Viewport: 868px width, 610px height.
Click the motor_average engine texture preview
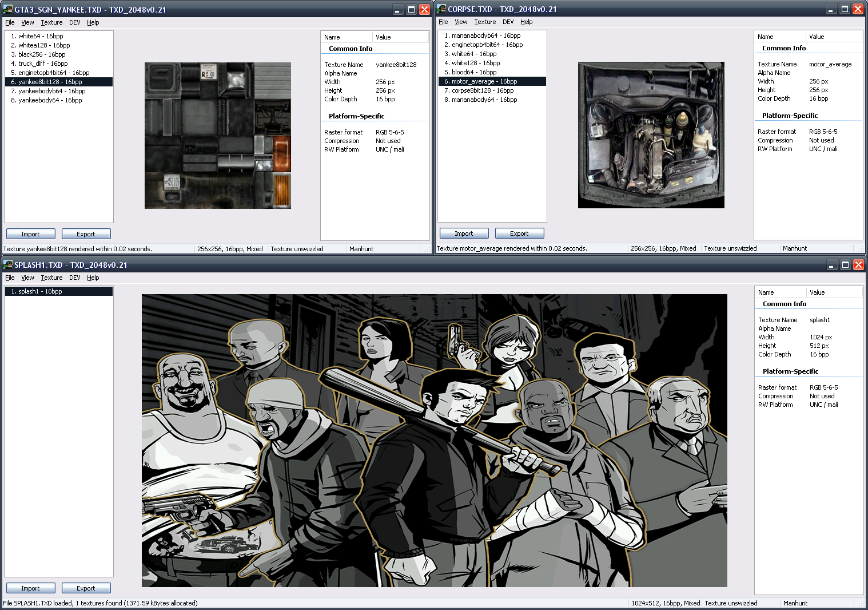[x=651, y=135]
